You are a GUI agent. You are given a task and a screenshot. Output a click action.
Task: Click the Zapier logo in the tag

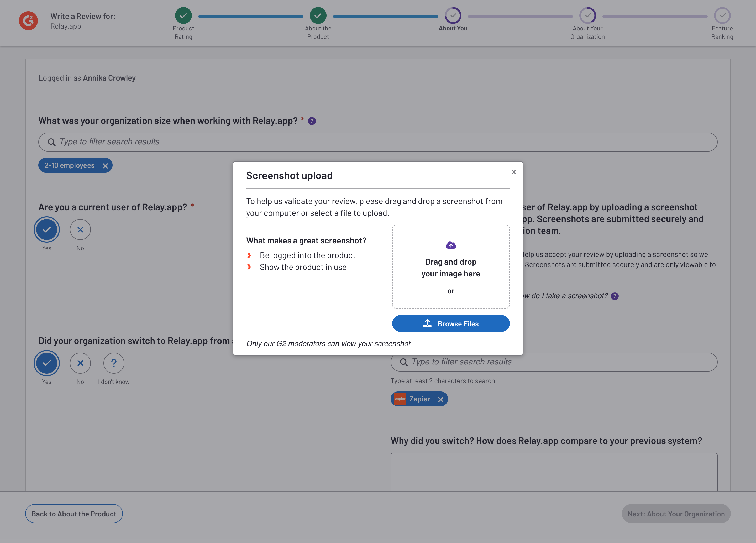coord(400,399)
